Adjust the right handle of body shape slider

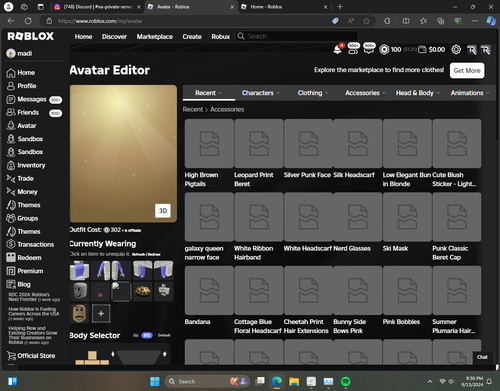[165, 354]
